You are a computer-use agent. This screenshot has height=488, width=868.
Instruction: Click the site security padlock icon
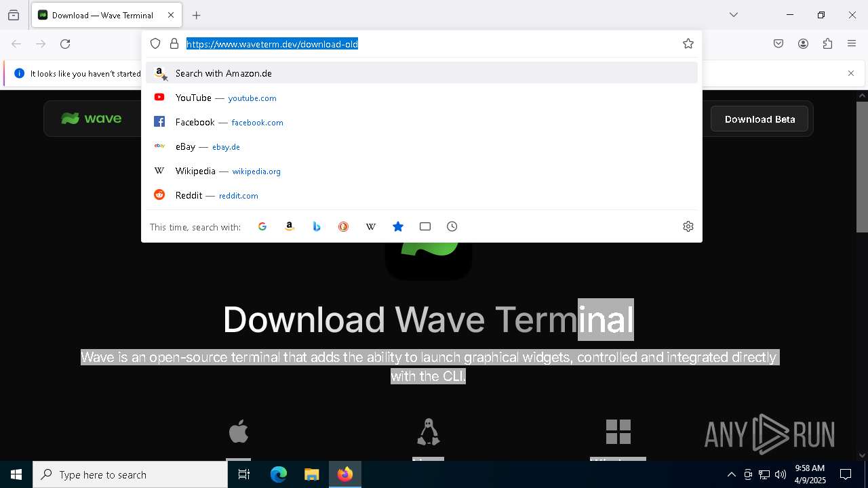174,44
